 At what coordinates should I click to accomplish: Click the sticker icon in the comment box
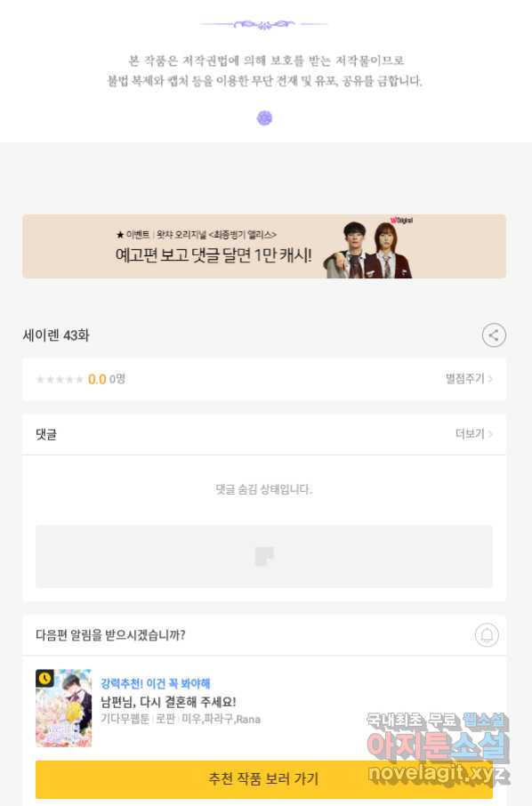pos(264,556)
